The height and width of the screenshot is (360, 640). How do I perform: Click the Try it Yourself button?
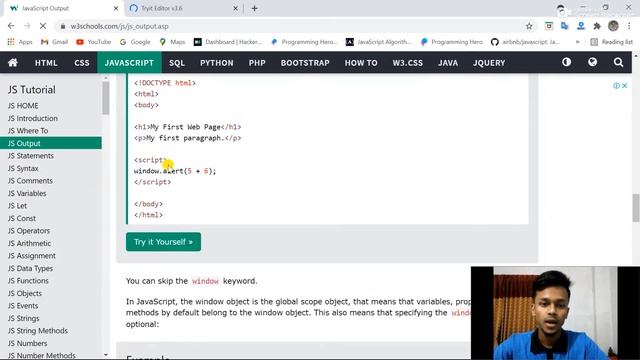pyautogui.click(x=163, y=242)
